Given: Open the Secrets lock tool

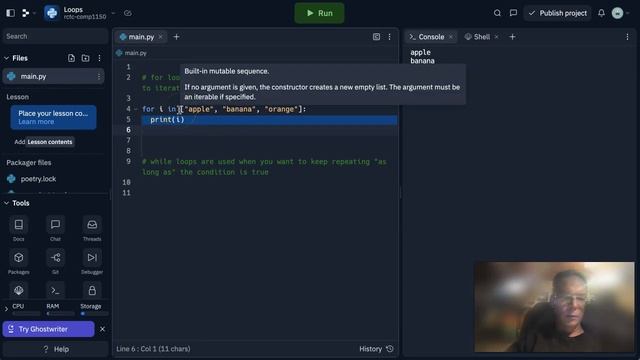Looking at the screenshot, I should [92, 290].
